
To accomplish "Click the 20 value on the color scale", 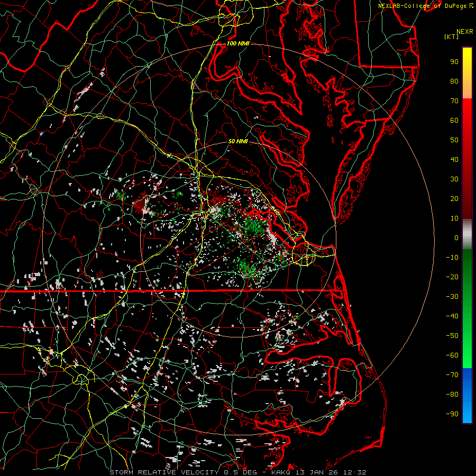I will [x=454, y=198].
